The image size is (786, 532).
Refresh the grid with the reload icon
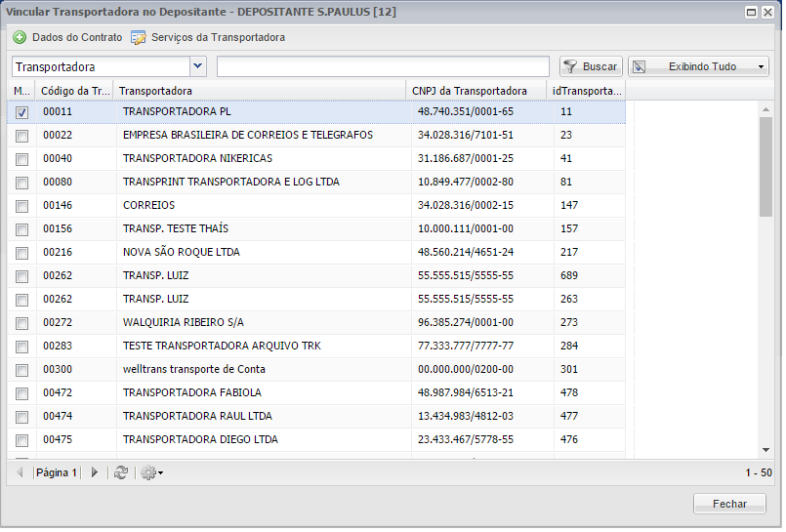point(121,472)
